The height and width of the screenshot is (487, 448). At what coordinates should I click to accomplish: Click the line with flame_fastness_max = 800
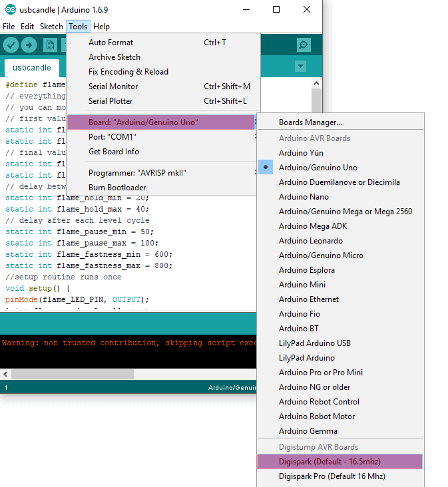tap(89, 265)
